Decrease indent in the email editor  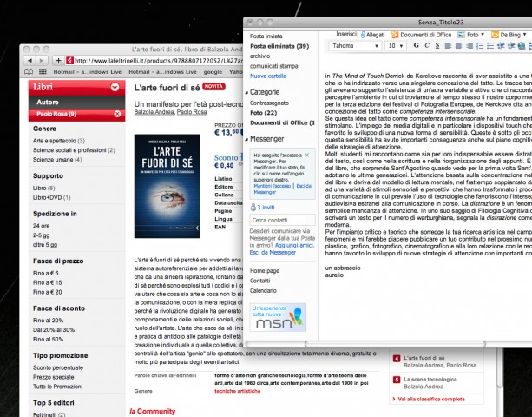point(501,45)
